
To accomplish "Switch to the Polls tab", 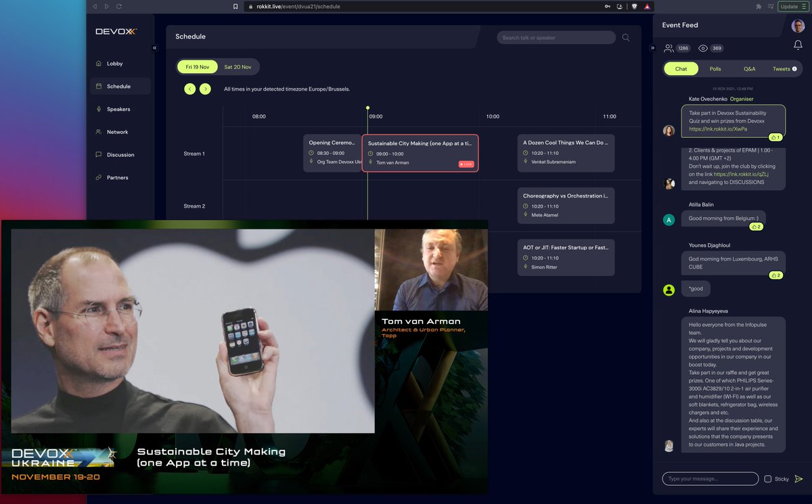I will coord(715,69).
